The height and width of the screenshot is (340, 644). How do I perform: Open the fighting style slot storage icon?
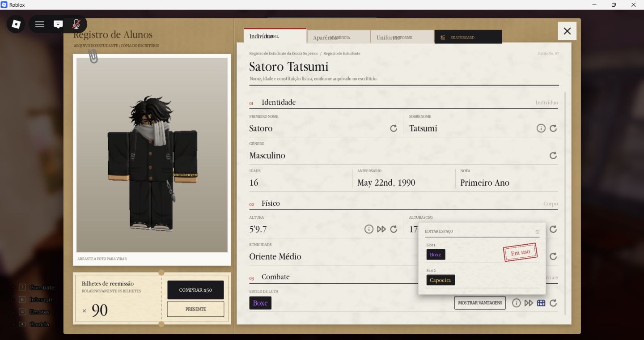point(541,303)
